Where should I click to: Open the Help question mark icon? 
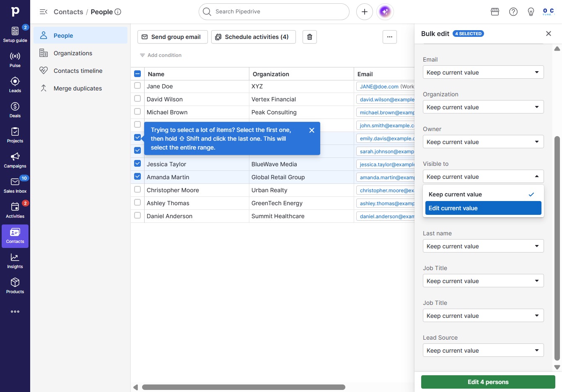(513, 12)
